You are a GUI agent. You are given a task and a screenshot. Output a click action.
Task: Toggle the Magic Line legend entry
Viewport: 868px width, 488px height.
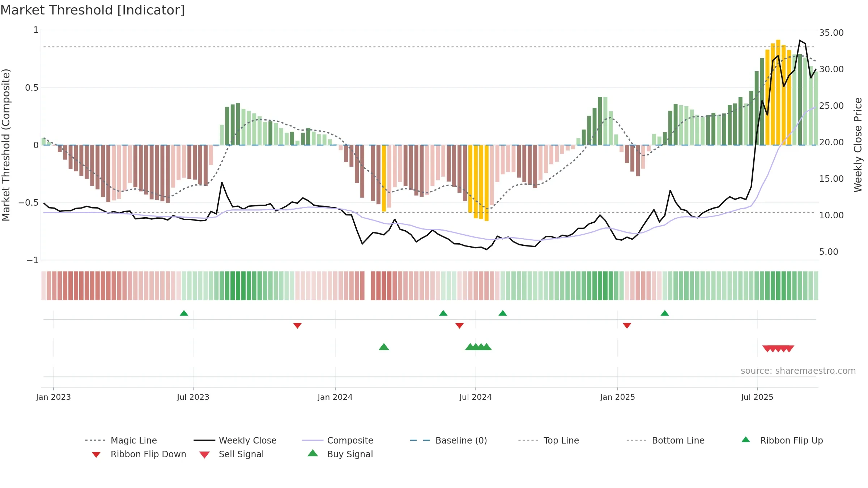pos(121,440)
